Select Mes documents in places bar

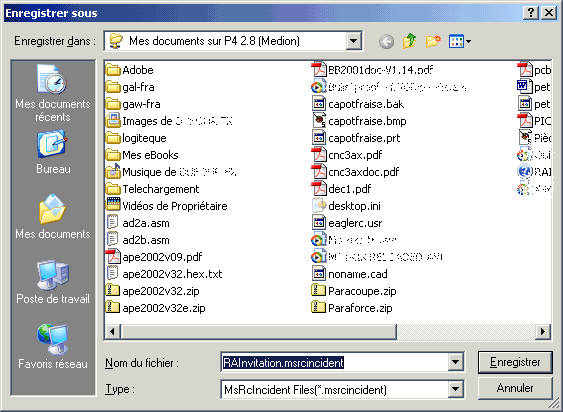point(53,217)
